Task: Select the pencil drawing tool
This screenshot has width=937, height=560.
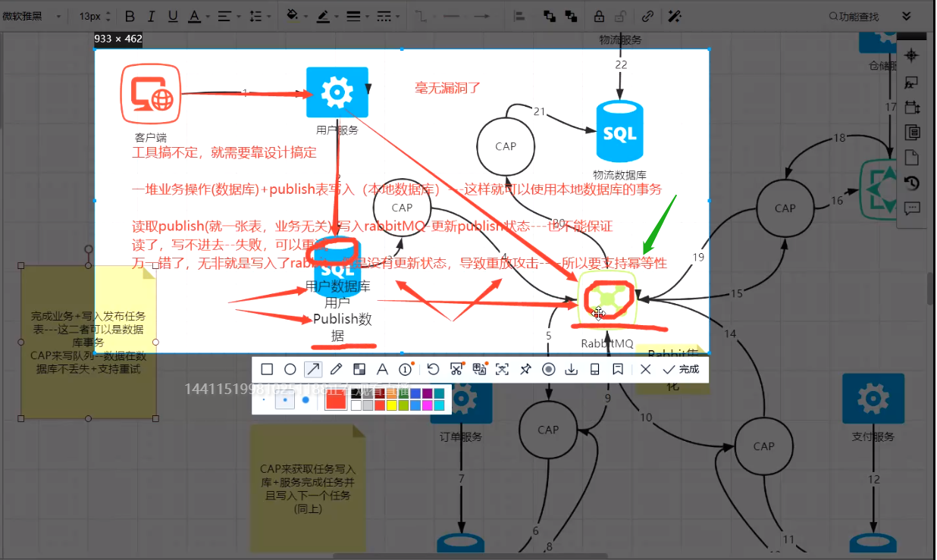Action: coord(334,369)
